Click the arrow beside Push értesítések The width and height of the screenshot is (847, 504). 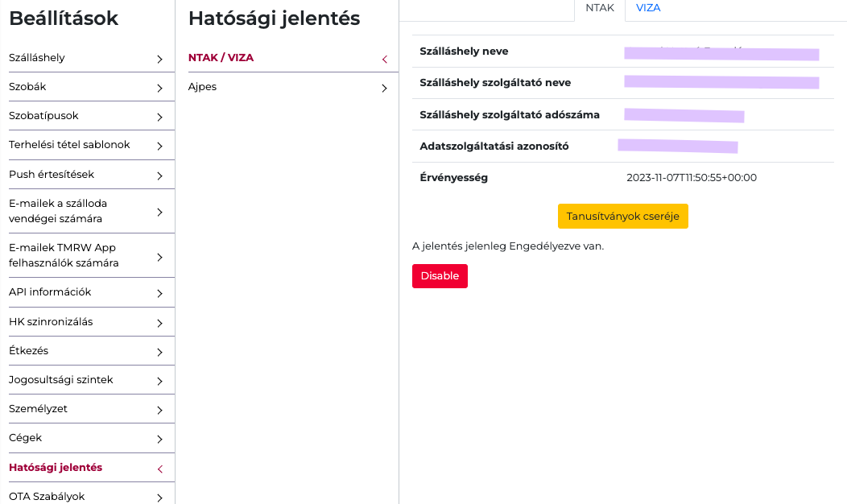(x=159, y=176)
